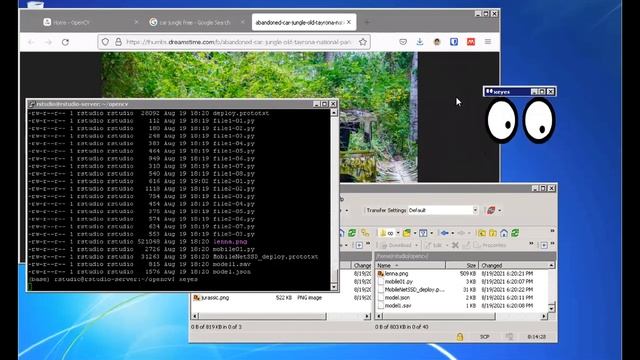Go to remote root directory in WinSCP
This screenshot has width=640, height=360.
tap(493, 233)
